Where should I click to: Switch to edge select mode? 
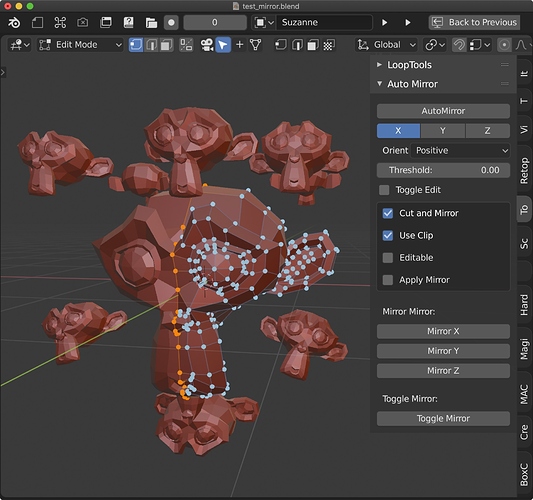click(x=151, y=45)
